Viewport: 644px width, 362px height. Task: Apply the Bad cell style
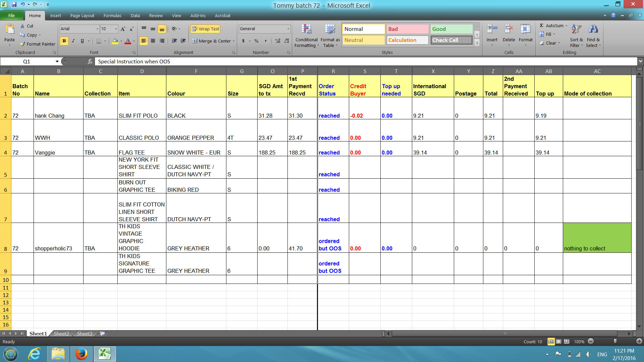(407, 29)
